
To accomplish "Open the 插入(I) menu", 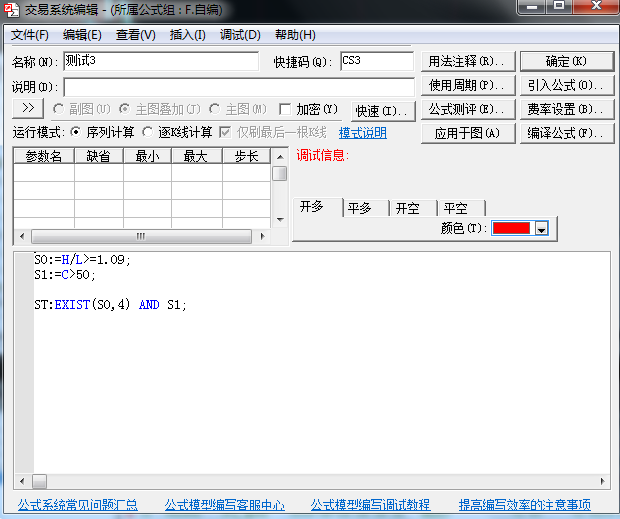I will 188,35.
